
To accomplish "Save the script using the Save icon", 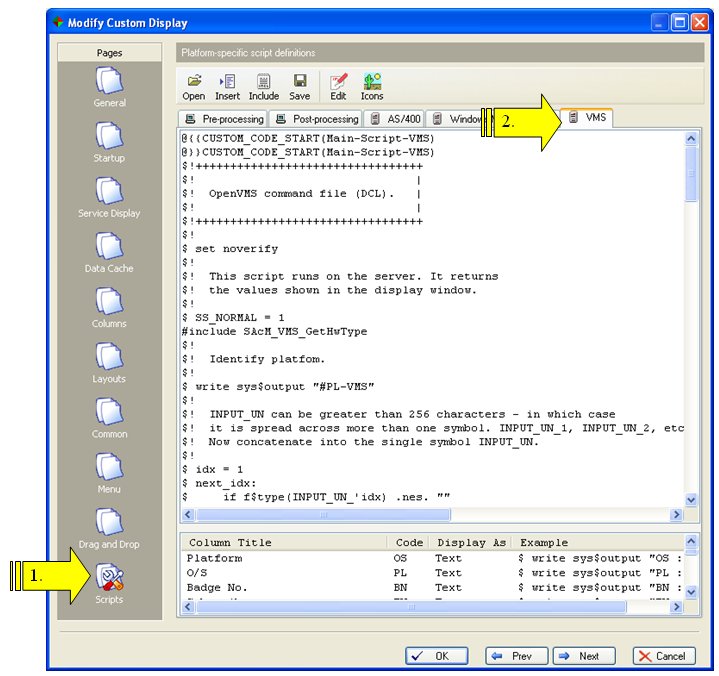I will pos(299,86).
